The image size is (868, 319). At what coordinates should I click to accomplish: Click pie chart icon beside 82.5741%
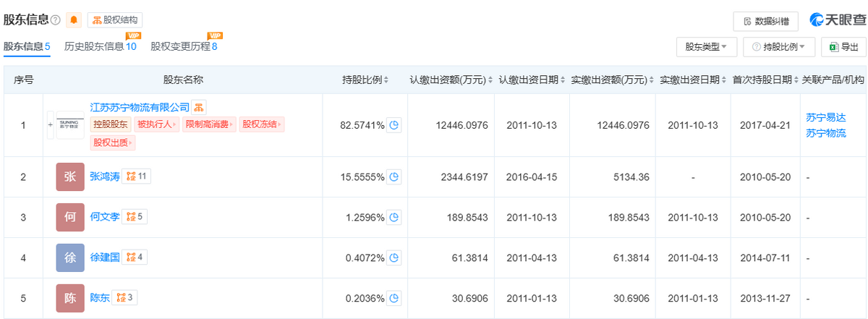pos(394,125)
